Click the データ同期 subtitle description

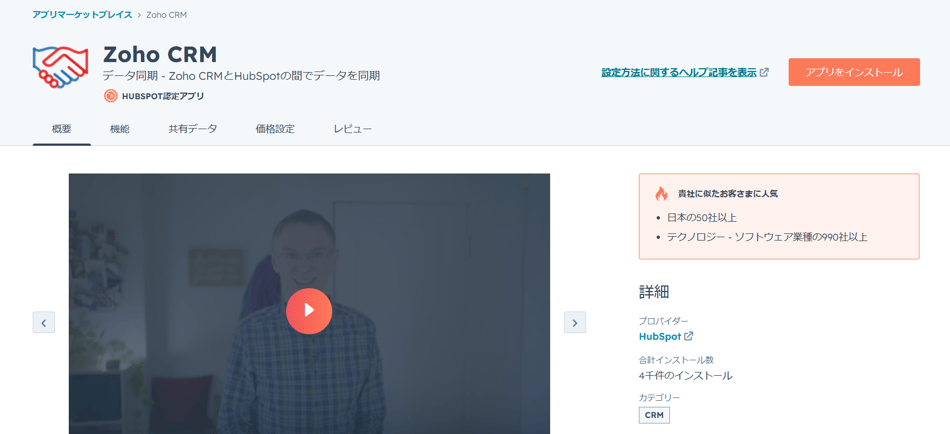click(242, 76)
